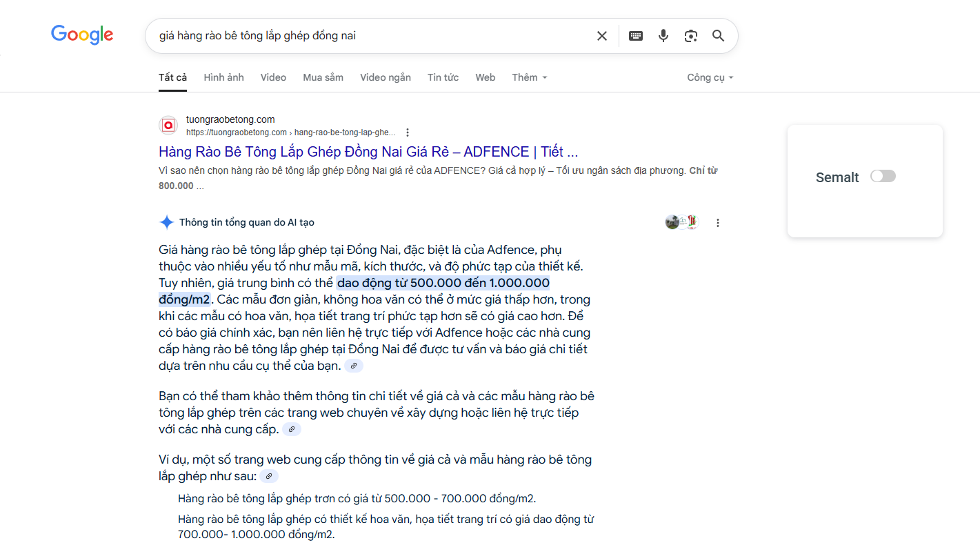The height and width of the screenshot is (543, 980).
Task: Click the "Thông tin tổng quan do AI tạo" heading
Action: pyautogui.click(x=247, y=222)
